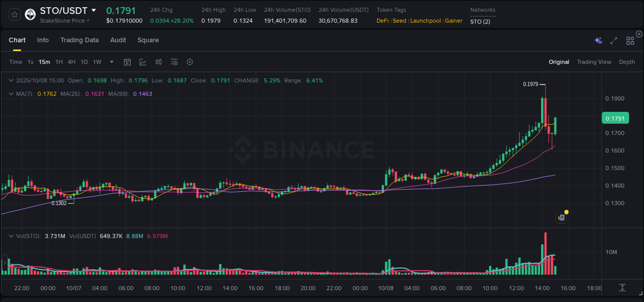
Task: Select the candlestick style icon
Action: click(x=158, y=62)
